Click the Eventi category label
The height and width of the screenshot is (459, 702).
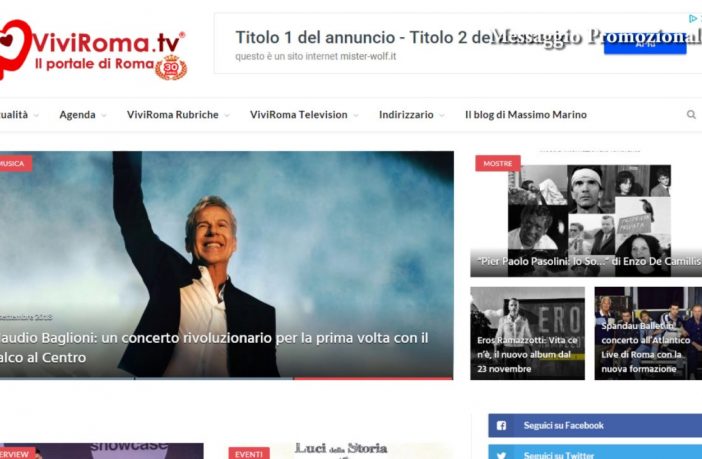(x=249, y=454)
